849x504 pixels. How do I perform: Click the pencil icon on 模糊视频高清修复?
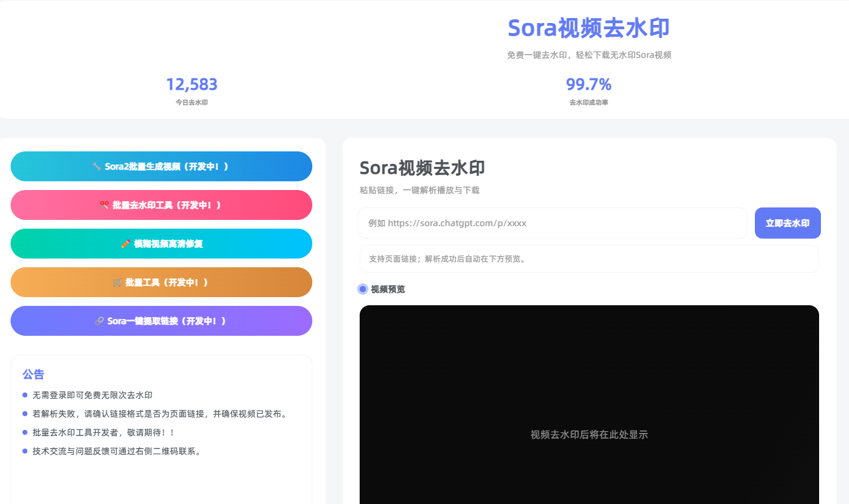pos(125,244)
